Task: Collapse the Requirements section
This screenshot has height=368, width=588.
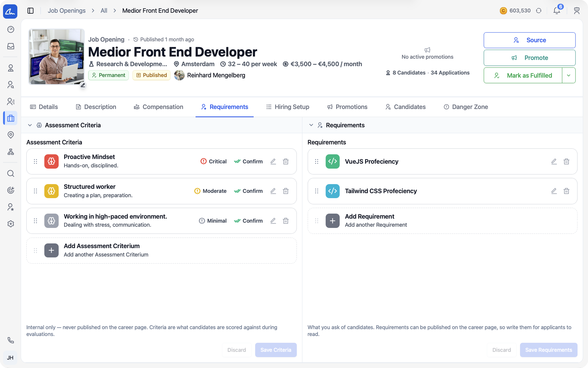Action: point(311,125)
